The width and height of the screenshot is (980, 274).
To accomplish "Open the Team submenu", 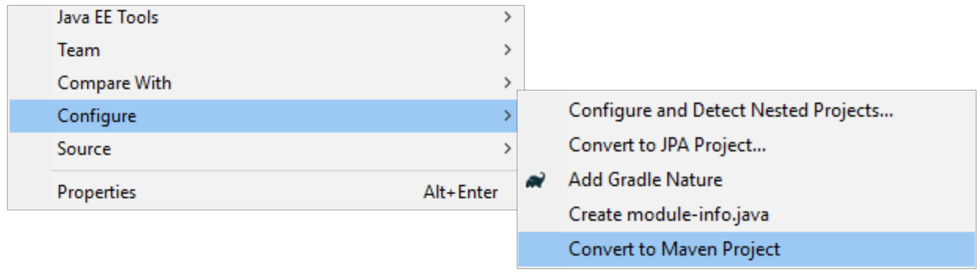I will pyautogui.click(x=79, y=50).
